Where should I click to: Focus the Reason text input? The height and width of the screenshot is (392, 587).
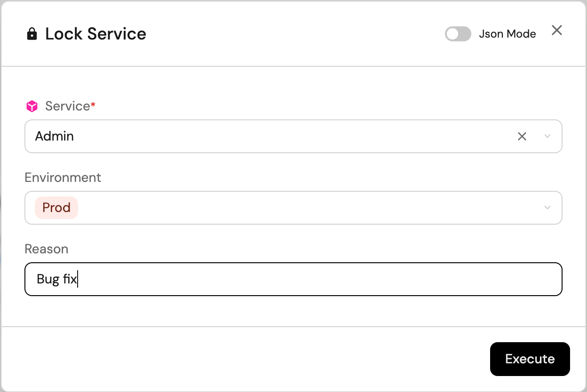click(293, 279)
